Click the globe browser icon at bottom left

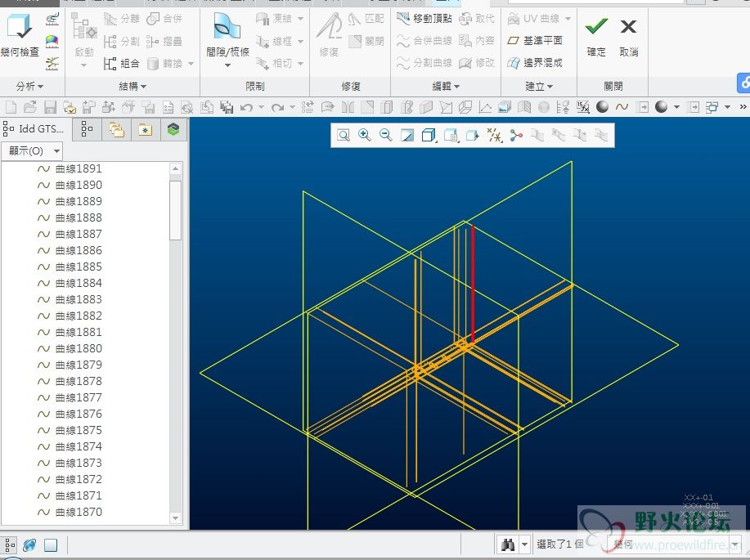[x=29, y=544]
